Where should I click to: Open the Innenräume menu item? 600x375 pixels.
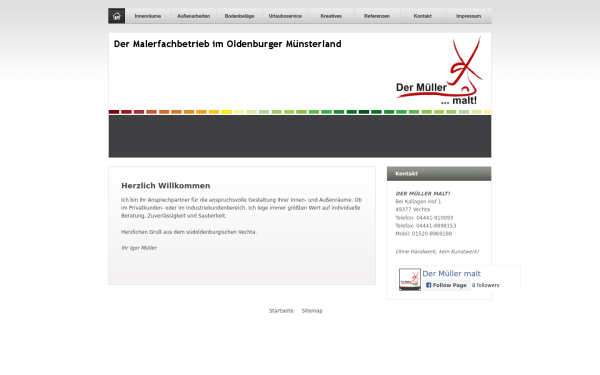[x=148, y=16]
